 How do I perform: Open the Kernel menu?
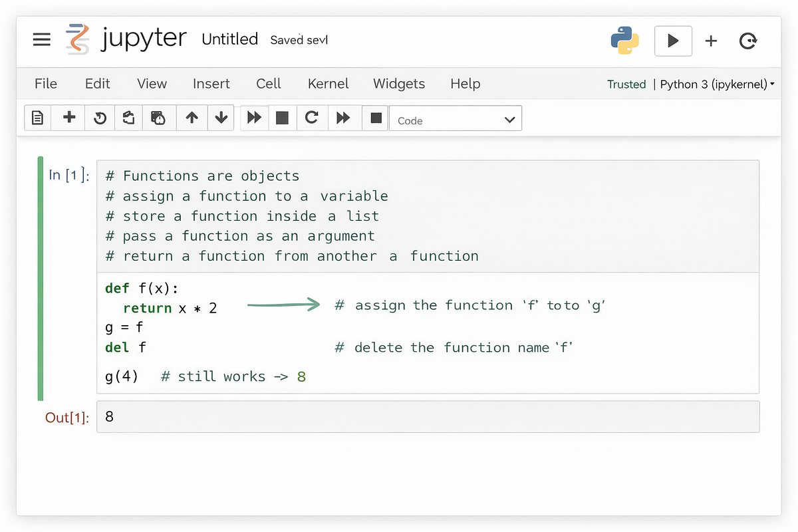tap(329, 84)
